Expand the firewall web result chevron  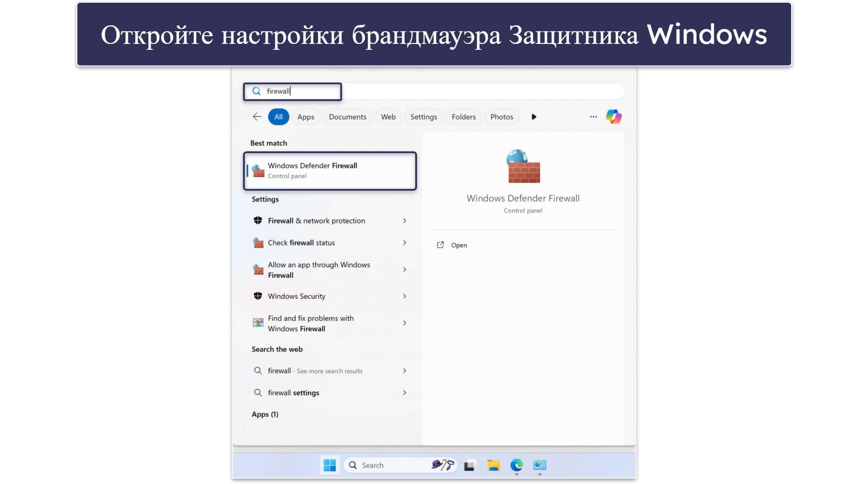(x=404, y=371)
